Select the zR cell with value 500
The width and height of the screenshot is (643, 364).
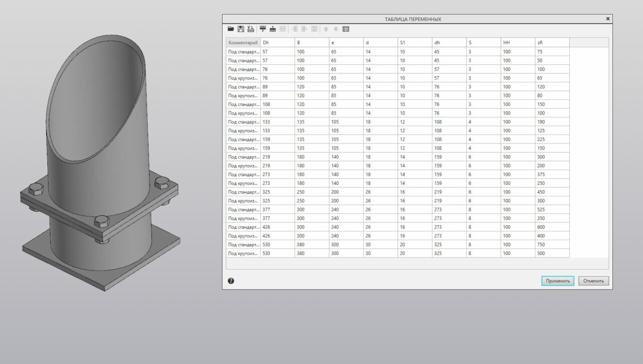[x=552, y=254]
